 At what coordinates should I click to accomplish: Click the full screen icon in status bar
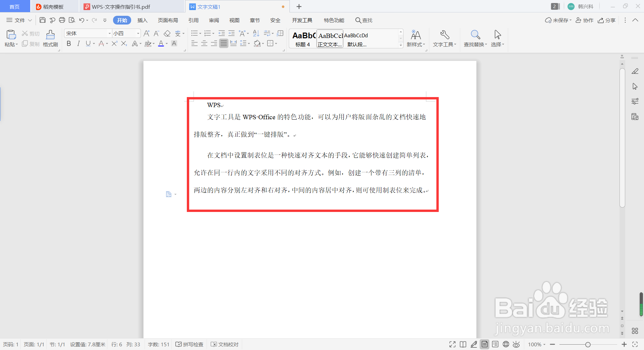click(x=452, y=344)
